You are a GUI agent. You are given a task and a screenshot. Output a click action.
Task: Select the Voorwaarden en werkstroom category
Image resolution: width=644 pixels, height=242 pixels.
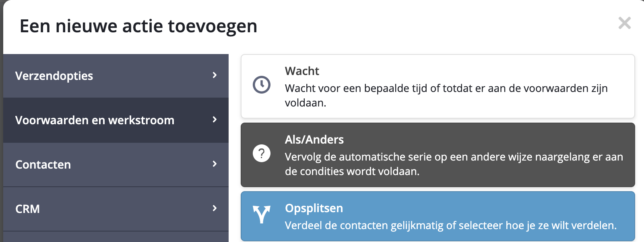tap(95, 120)
